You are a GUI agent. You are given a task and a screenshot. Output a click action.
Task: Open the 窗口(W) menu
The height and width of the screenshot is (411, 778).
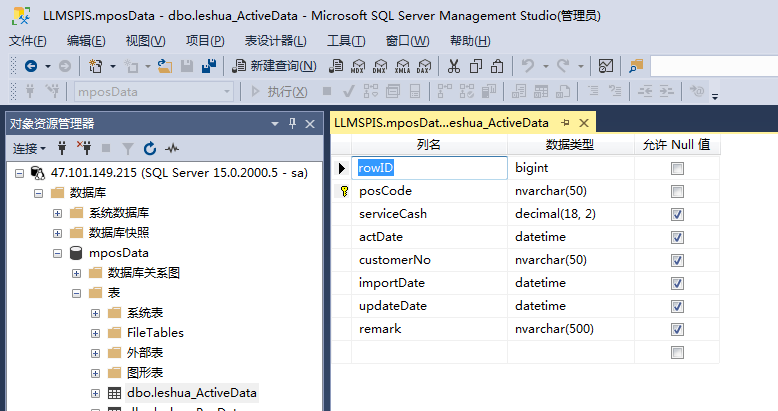pyautogui.click(x=407, y=41)
